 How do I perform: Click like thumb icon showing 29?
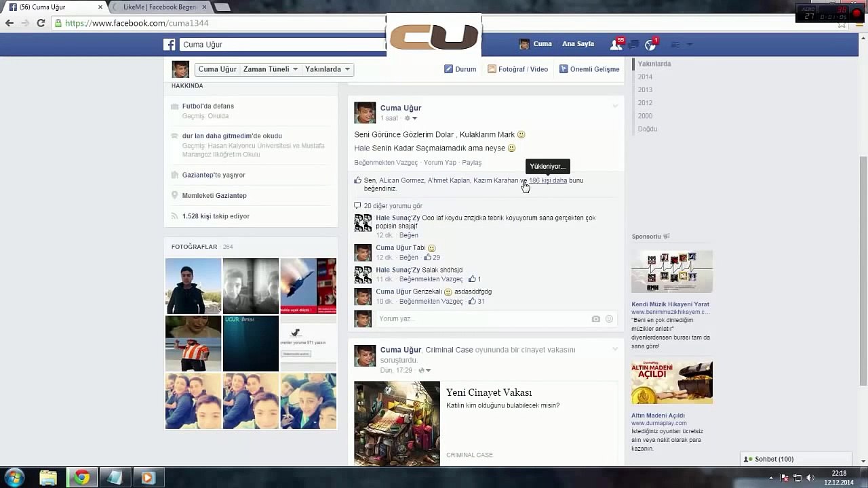click(427, 257)
